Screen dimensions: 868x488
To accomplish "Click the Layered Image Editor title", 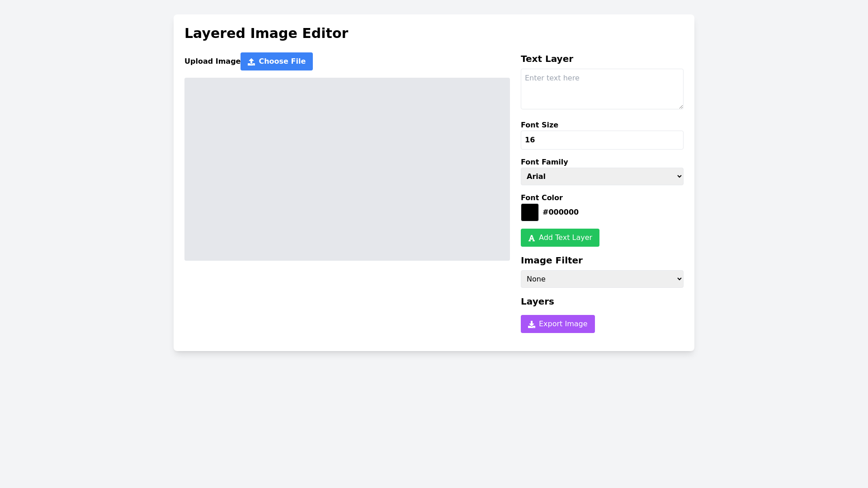I will coord(266,33).
